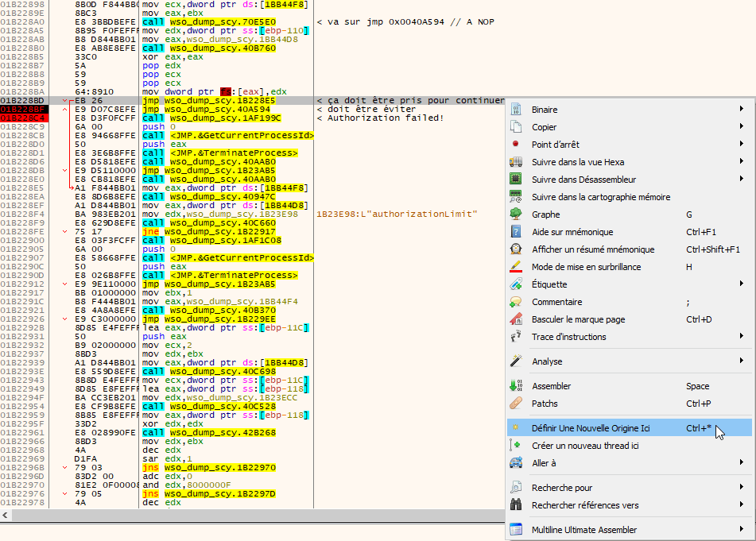Select Suivre dans la cartographie mémoire
756x541 pixels.
click(600, 197)
